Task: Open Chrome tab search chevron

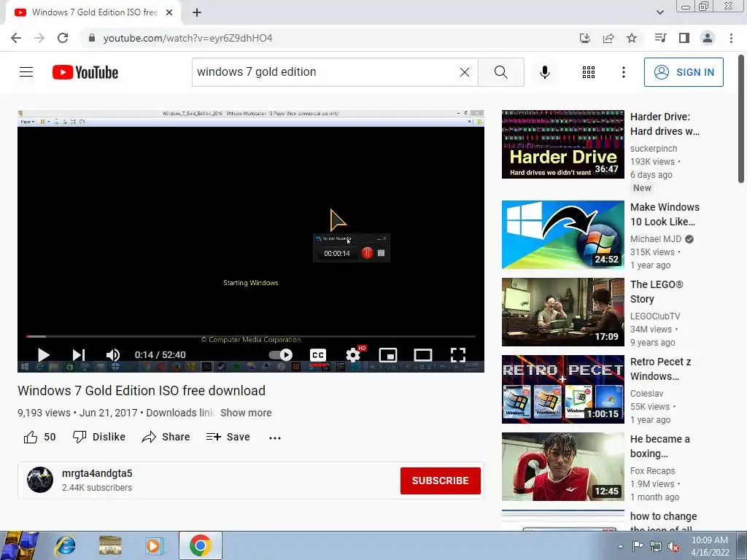Action: (660, 12)
